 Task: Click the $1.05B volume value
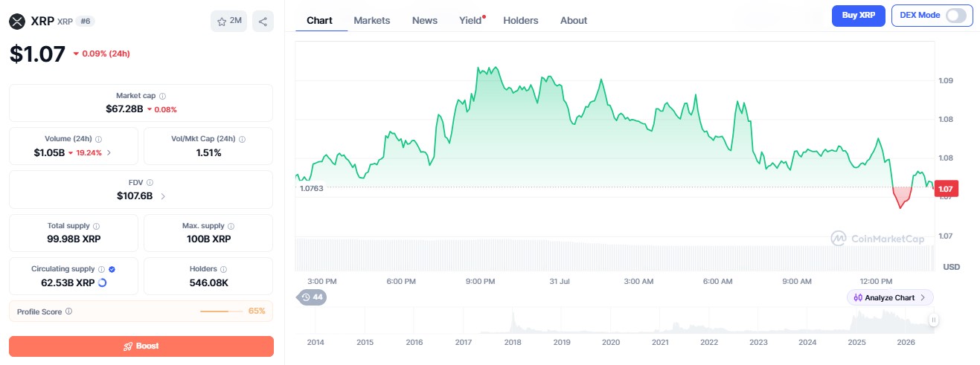click(x=51, y=152)
